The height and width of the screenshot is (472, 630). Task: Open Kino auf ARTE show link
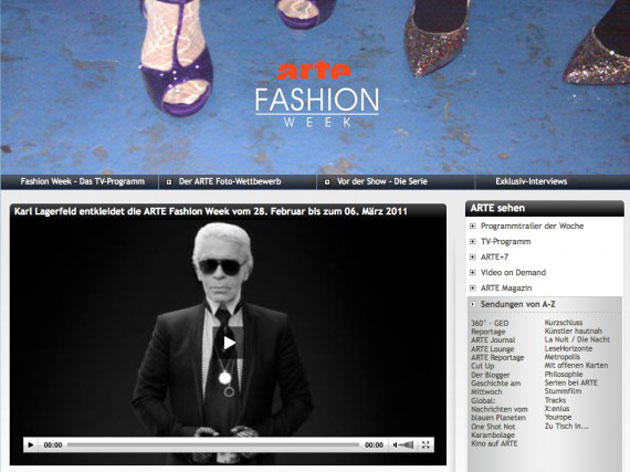[x=494, y=443]
